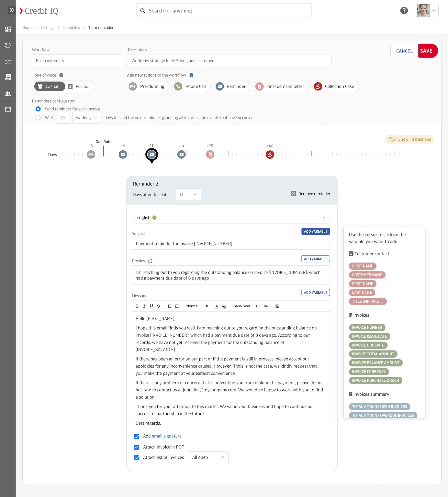Click the final demand icon at +25 days
Screen dimensions: 448x497
(210, 154)
